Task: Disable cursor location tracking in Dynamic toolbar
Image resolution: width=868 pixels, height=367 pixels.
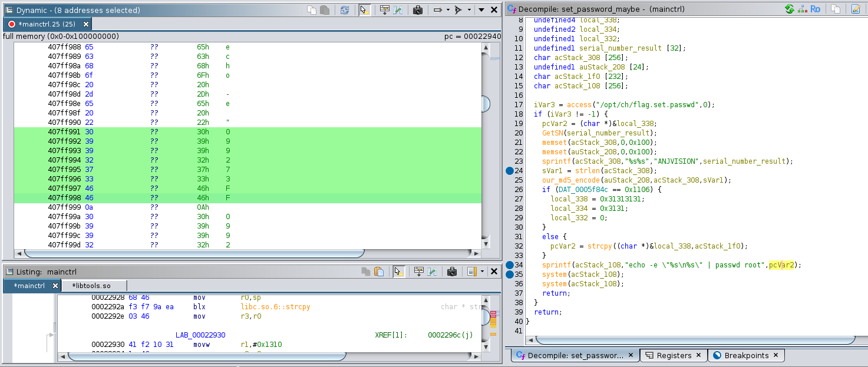Action: 364,9
